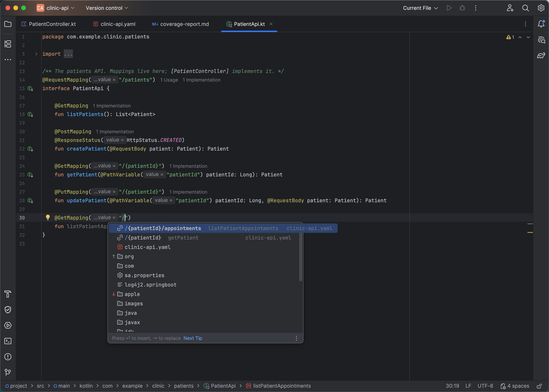Expand the folded import block

[x=36, y=54]
